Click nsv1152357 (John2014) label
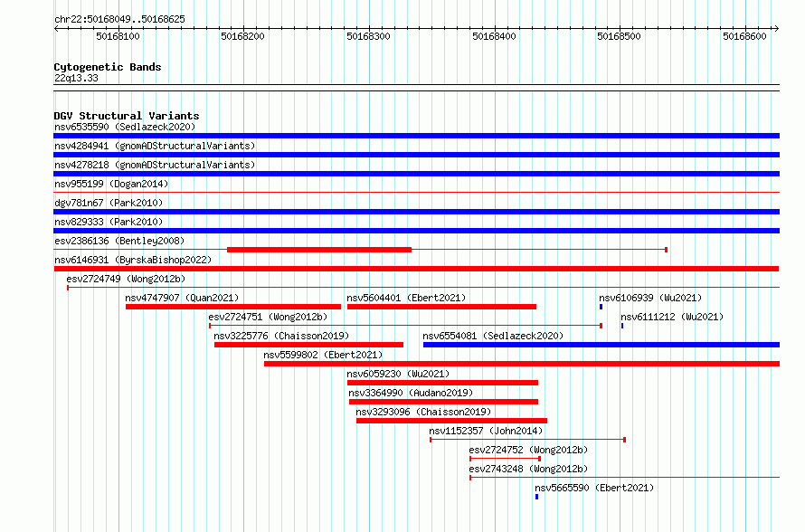Image resolution: width=805 pixels, height=532 pixels. coord(486,431)
